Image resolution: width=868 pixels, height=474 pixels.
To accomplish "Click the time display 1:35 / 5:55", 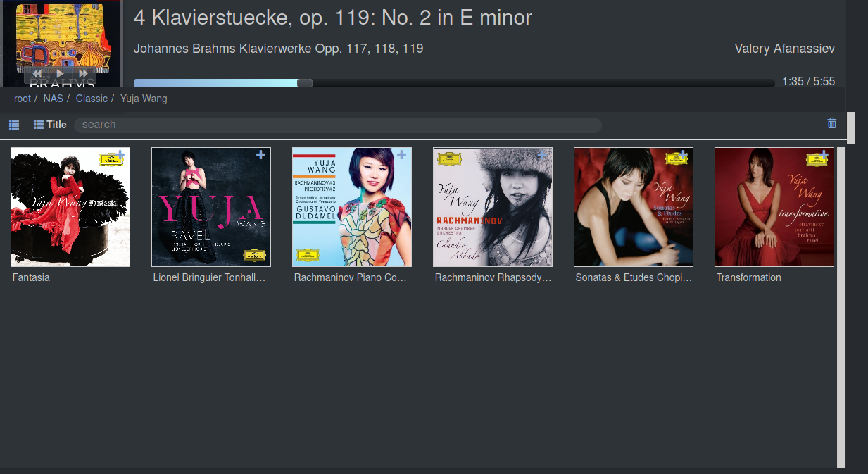I will (x=809, y=82).
